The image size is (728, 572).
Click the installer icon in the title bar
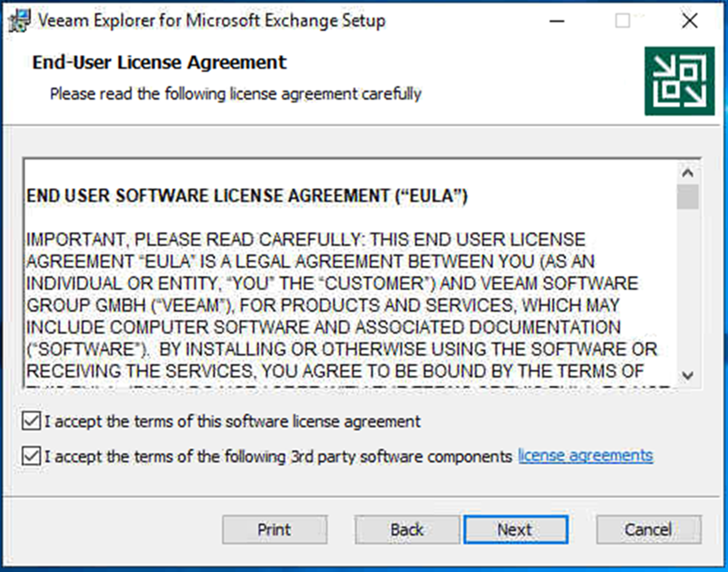click(x=19, y=21)
